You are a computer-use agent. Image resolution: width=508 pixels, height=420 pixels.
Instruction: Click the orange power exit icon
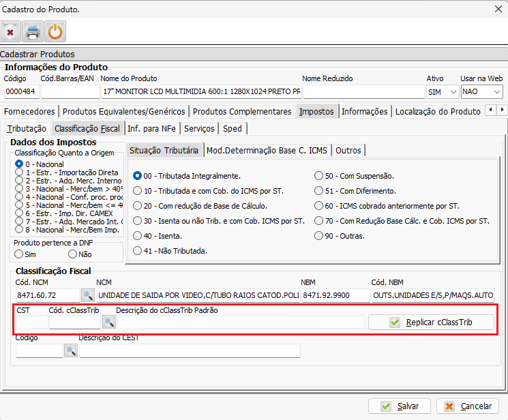point(55,31)
